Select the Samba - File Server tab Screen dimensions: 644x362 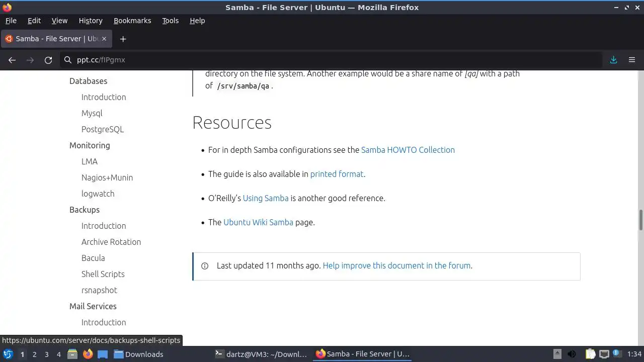click(x=56, y=39)
